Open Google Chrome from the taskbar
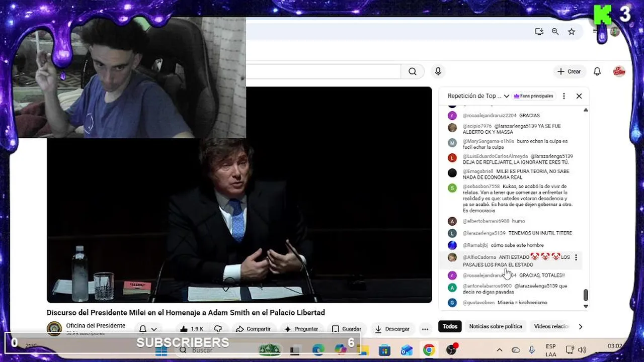This screenshot has width=644, height=362. [429, 350]
